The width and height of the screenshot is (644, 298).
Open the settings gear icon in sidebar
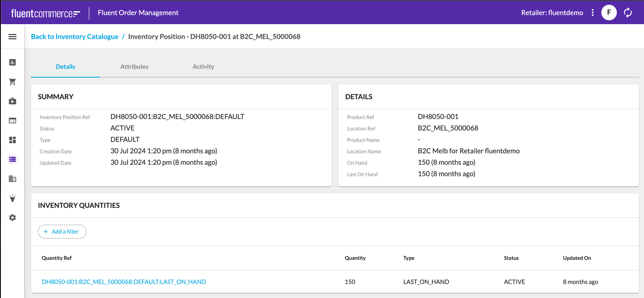pyautogui.click(x=13, y=218)
